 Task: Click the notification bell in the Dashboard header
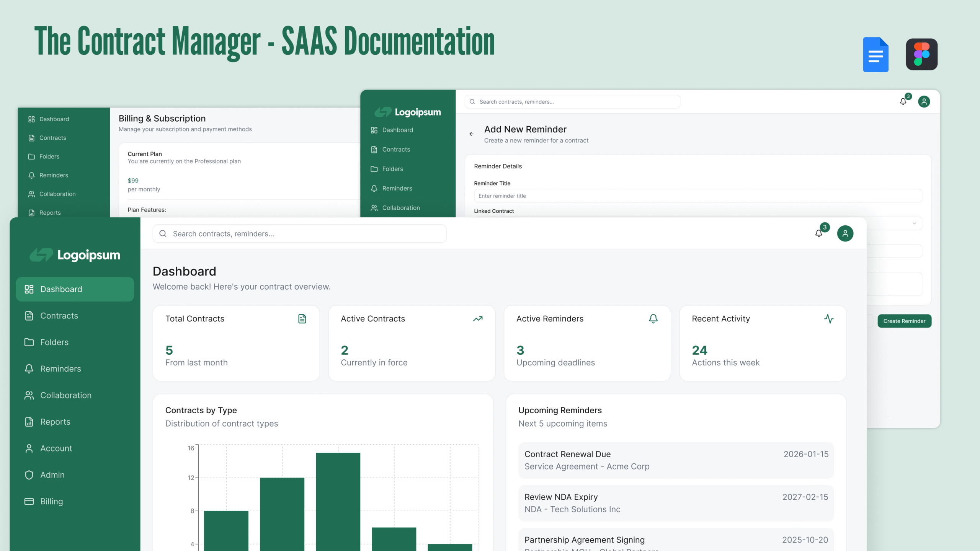pos(818,233)
